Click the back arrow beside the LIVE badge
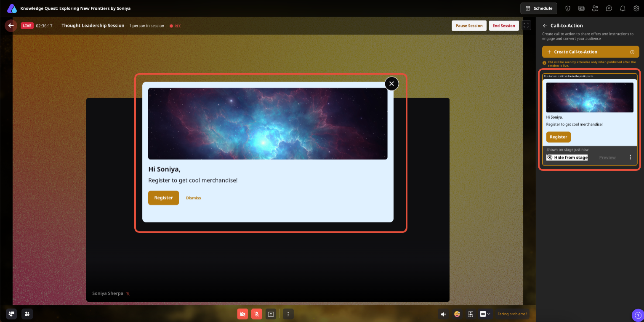The image size is (644, 322). click(x=11, y=26)
